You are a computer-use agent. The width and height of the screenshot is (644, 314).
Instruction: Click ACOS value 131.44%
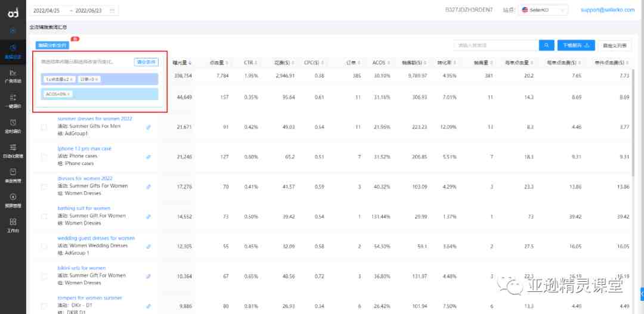(x=380, y=217)
